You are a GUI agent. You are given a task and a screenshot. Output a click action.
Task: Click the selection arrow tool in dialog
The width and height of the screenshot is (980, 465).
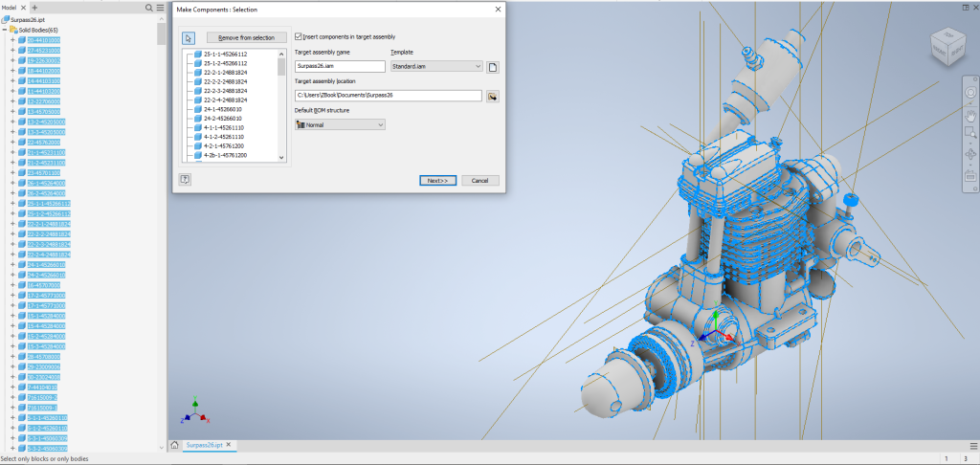click(188, 37)
